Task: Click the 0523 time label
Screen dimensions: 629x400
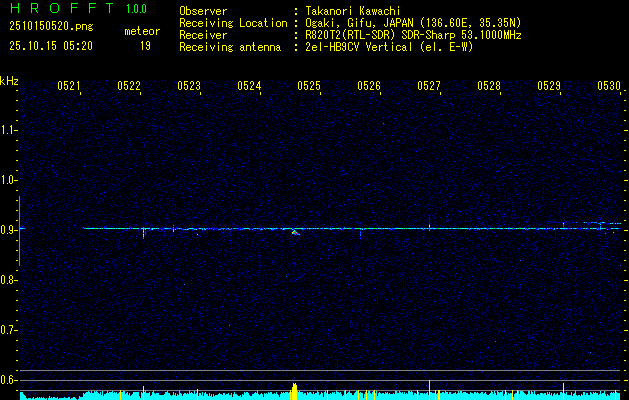Action: [x=189, y=85]
